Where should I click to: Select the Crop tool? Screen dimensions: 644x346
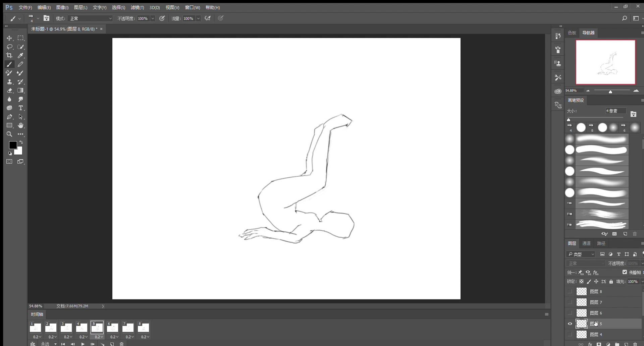coord(9,56)
